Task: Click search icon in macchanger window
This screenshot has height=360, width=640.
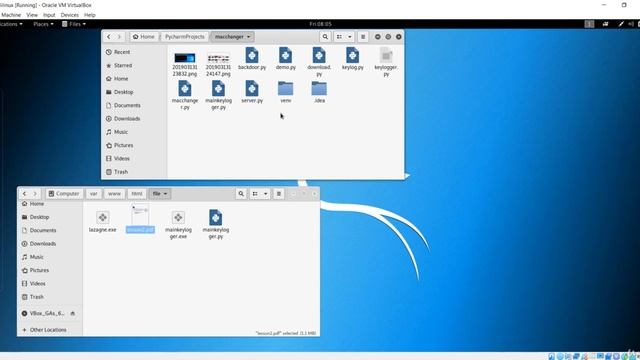Action: (x=325, y=37)
